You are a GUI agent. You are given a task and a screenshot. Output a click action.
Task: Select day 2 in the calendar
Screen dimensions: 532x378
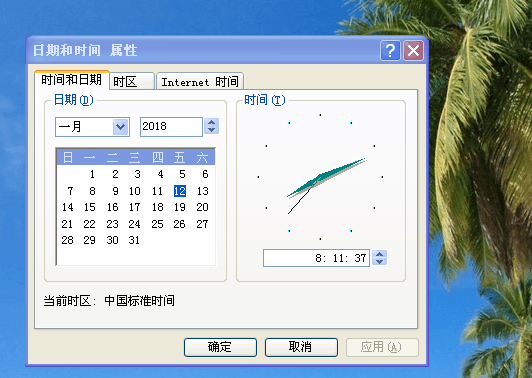115,174
